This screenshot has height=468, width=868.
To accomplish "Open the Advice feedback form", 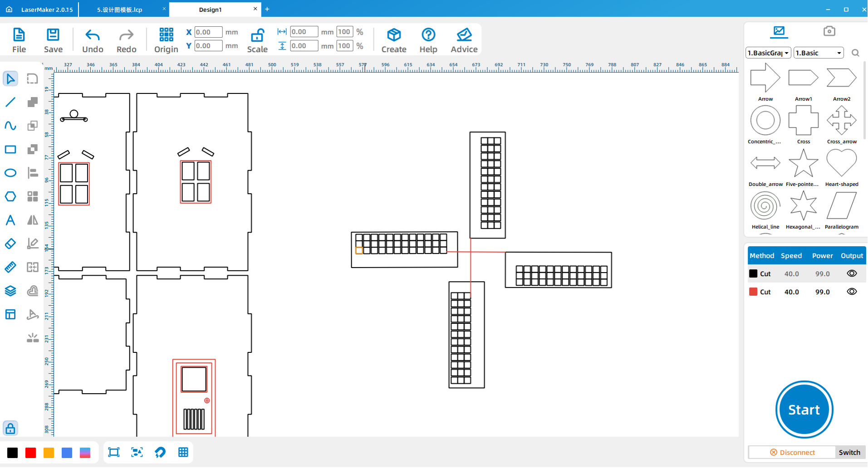I will pyautogui.click(x=464, y=40).
